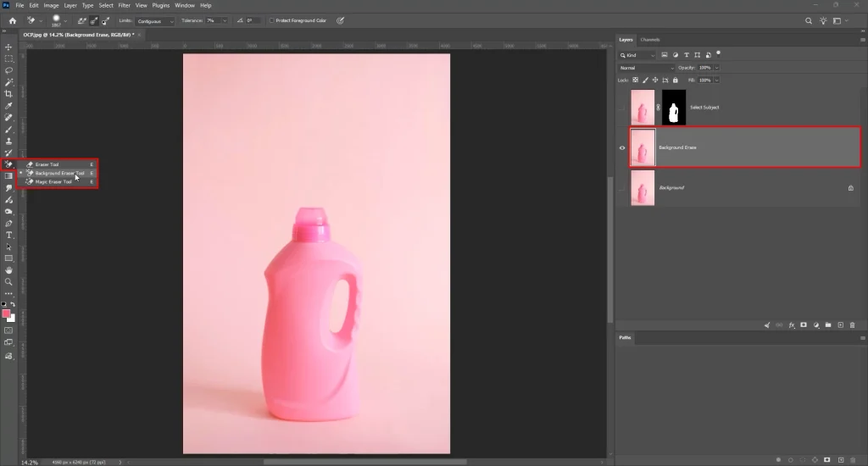Swap foreground and background colors
868x466 pixels.
pyautogui.click(x=13, y=304)
